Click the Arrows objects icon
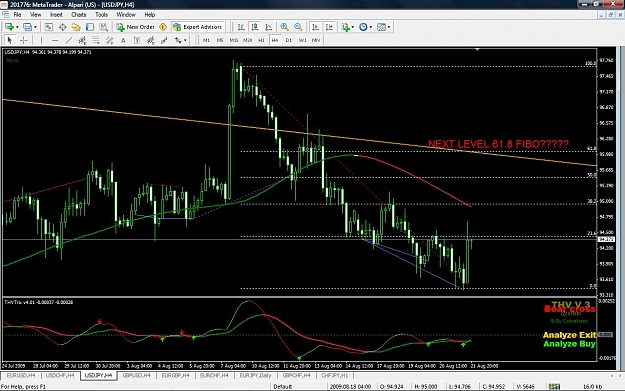Image resolution: width=625 pixels, height=391 pixels. (x=178, y=40)
